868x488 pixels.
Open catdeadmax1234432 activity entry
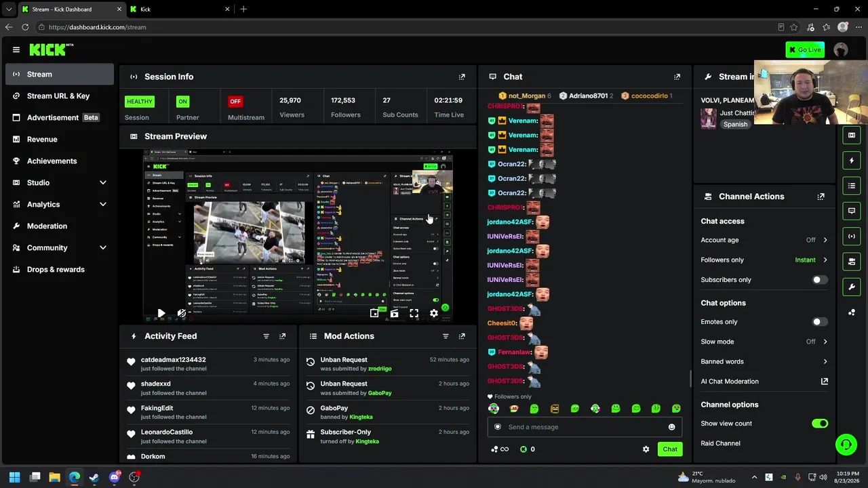[208, 364]
